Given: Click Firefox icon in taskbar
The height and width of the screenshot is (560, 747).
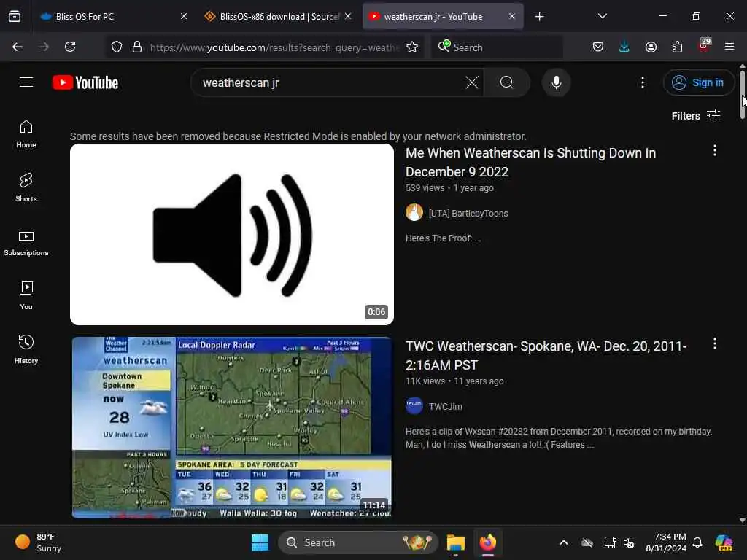Looking at the screenshot, I should (488, 542).
